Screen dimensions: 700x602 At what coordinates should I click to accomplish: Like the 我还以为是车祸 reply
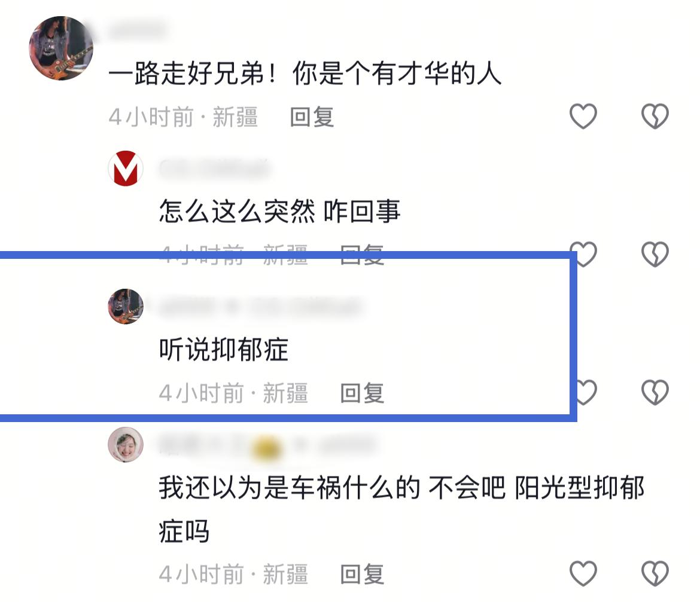583,573
